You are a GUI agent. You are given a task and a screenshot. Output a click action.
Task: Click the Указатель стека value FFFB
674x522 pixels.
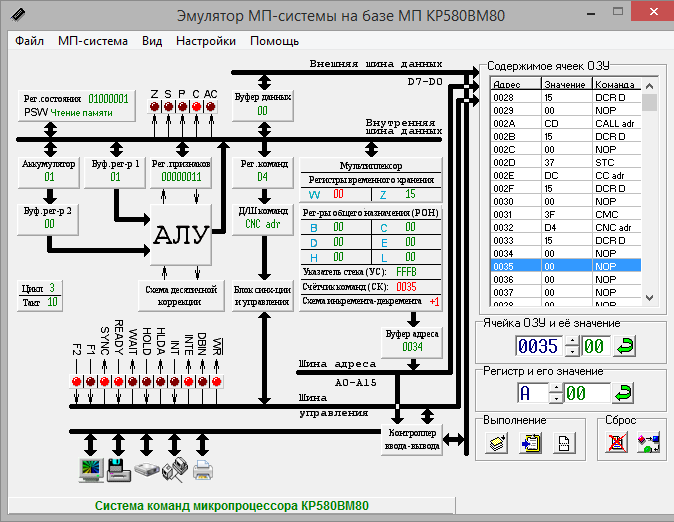406,272
